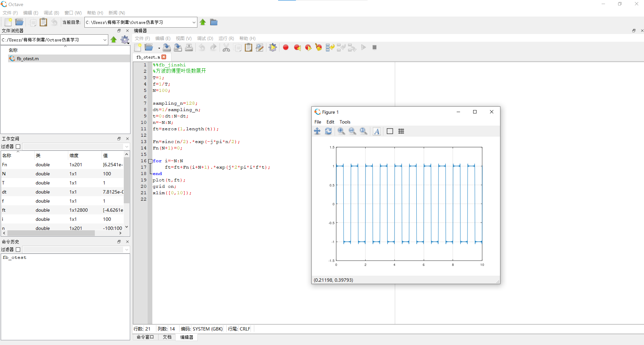Expand the file browser path dropdown
Screen dimensions: 644x345
click(x=105, y=40)
